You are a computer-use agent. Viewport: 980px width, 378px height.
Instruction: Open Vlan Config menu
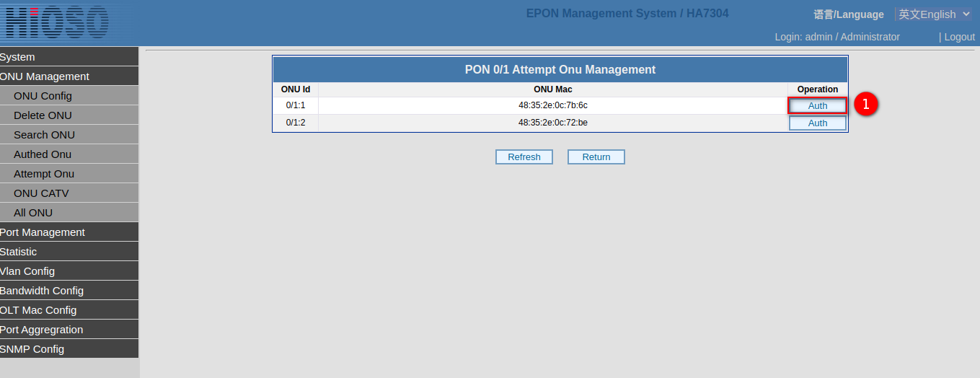click(27, 271)
